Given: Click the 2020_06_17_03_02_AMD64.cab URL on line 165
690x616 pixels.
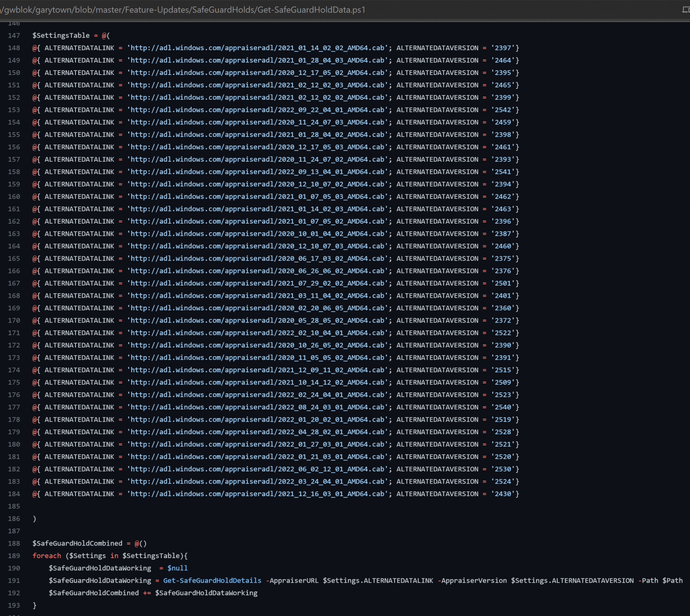Looking at the screenshot, I should click(258, 258).
